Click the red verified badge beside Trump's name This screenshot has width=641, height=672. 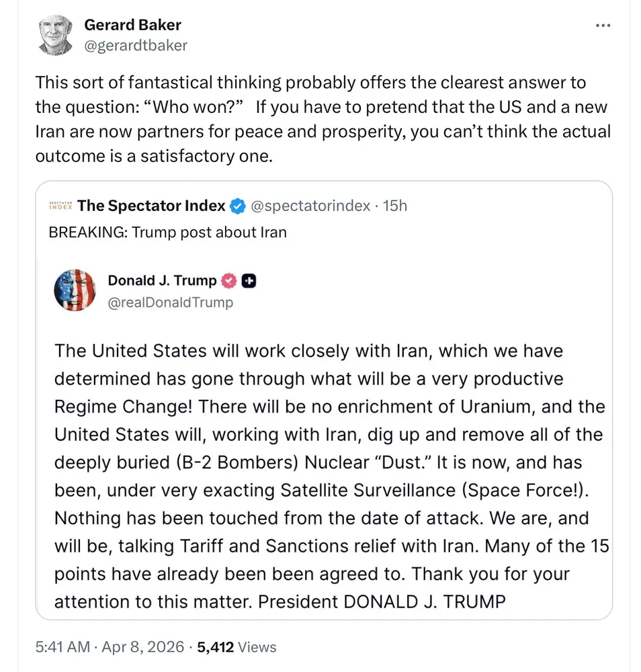(x=229, y=281)
